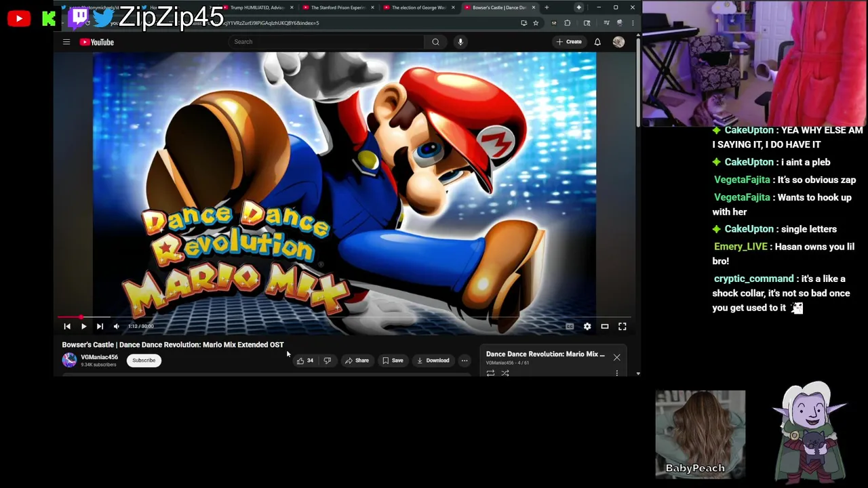Close the Trump HUMILIATED browser tab

(292, 7)
